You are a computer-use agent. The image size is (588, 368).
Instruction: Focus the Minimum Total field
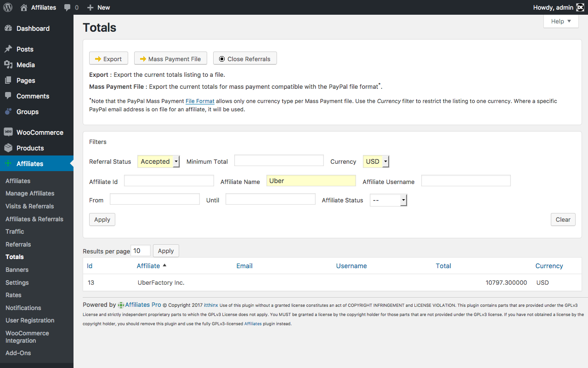point(279,160)
